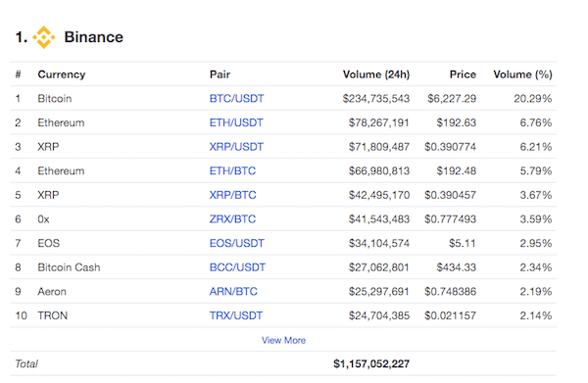The width and height of the screenshot is (588, 383).
Task: Open the BTC/USDT pair link
Action: click(x=236, y=99)
